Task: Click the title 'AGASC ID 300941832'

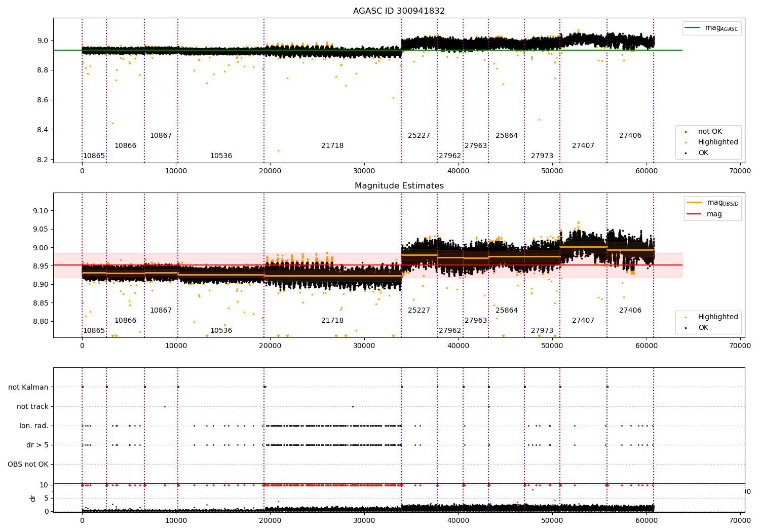Action: coord(399,11)
